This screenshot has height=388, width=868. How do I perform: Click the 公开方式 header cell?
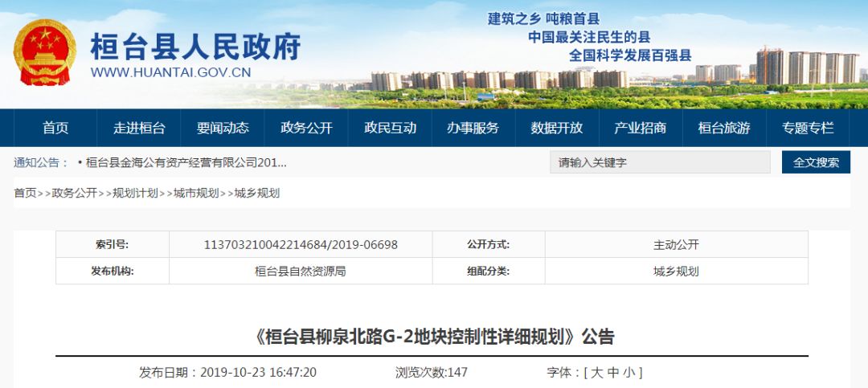coord(489,245)
